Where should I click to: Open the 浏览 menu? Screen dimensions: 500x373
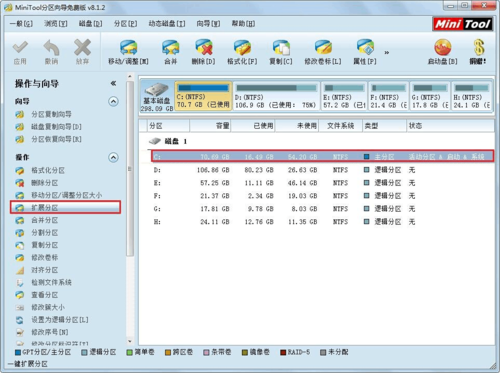[56, 24]
